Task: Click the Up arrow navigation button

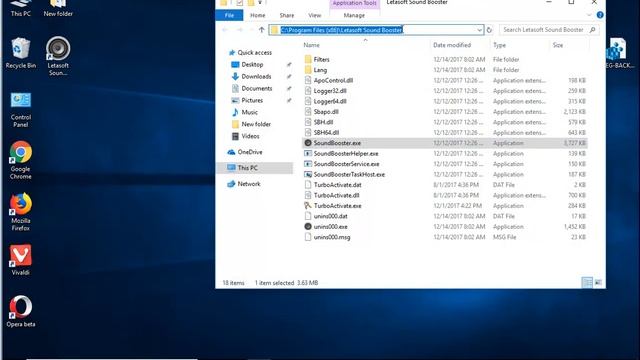Action: click(261, 30)
